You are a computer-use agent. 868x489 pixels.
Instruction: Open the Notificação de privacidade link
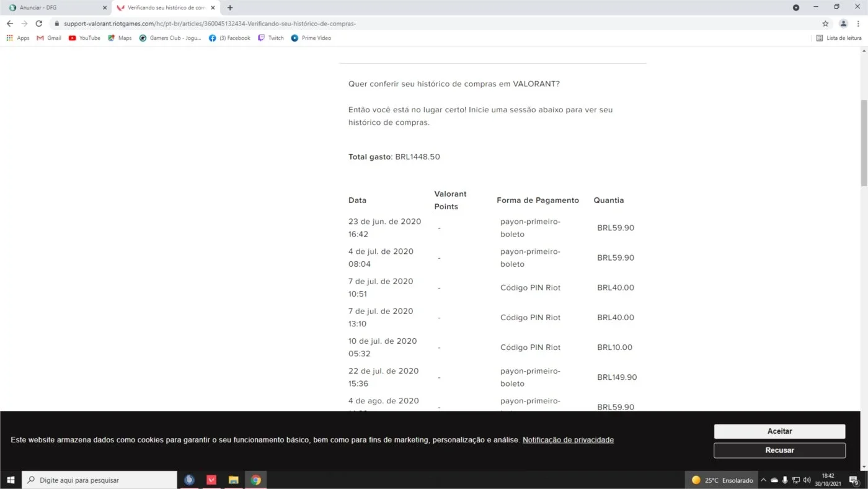coord(568,440)
